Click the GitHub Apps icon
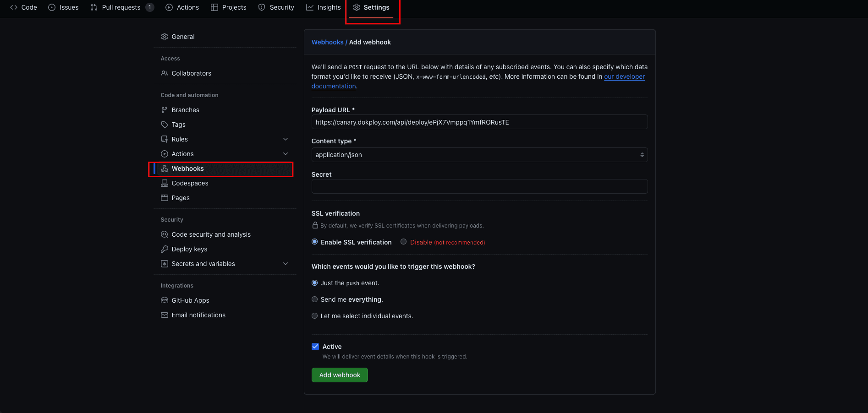 pyautogui.click(x=165, y=300)
